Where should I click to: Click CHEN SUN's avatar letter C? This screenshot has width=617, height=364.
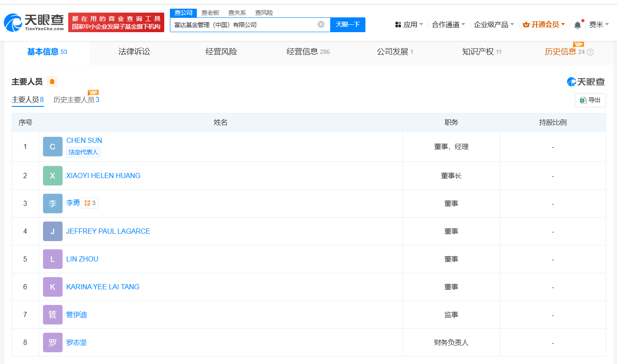tap(53, 147)
